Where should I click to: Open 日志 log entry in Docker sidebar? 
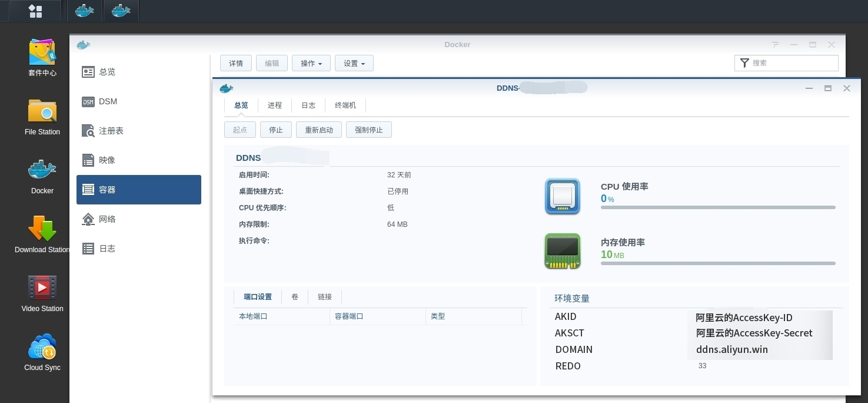(139, 249)
